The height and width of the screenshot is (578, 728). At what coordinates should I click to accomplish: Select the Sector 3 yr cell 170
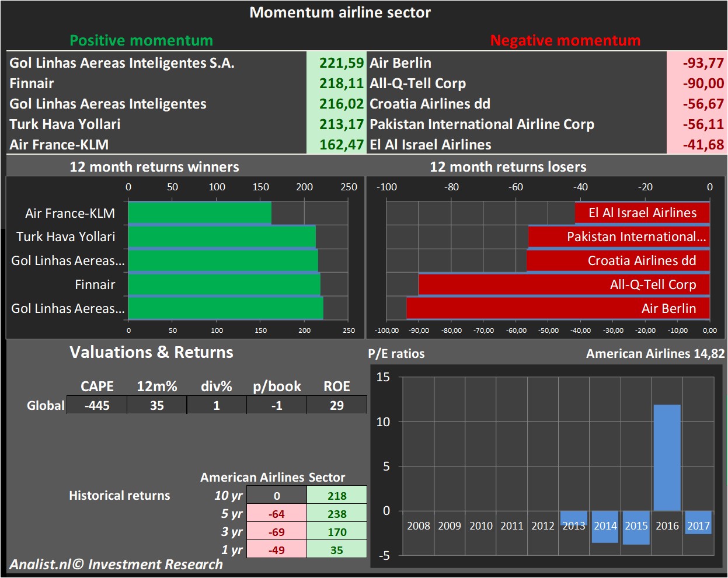337,532
